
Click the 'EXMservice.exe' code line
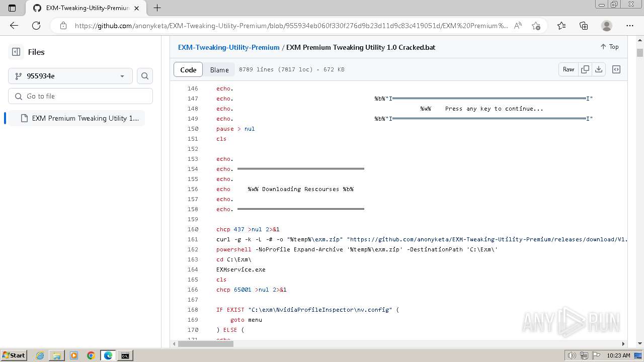[241, 269]
